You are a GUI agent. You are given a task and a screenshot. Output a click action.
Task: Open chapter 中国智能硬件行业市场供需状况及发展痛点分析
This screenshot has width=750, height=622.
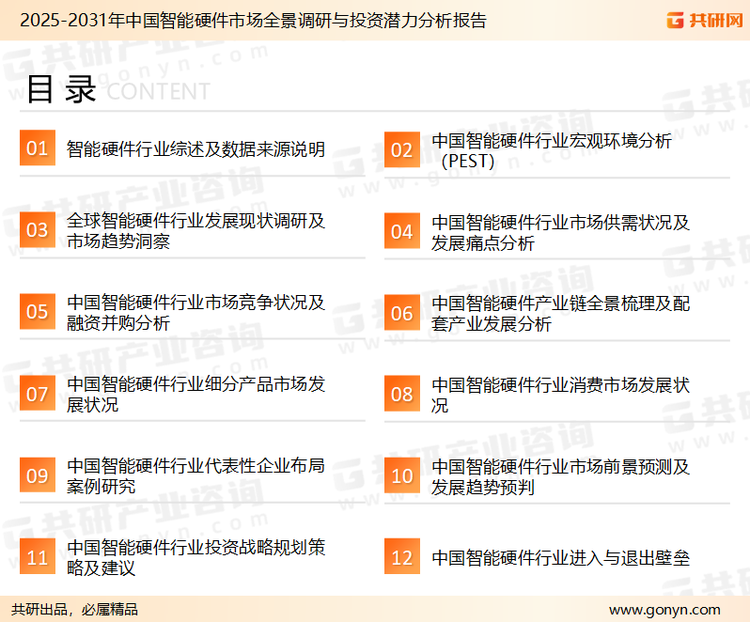(560, 233)
